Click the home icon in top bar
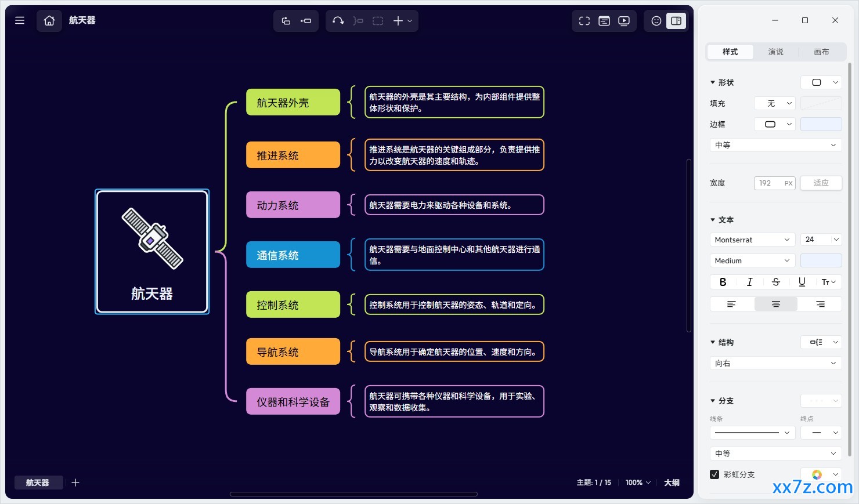The image size is (859, 504). [x=49, y=21]
